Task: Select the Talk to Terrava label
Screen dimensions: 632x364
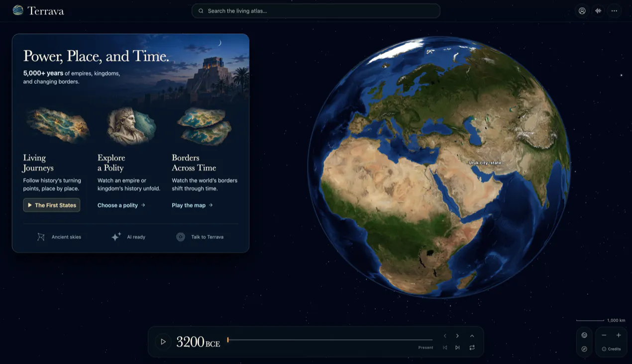Action: tap(208, 237)
